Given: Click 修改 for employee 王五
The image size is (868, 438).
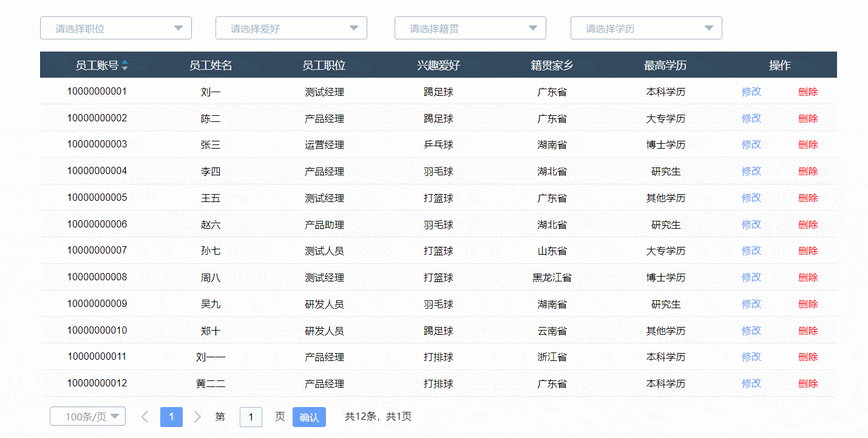Looking at the screenshot, I should pyautogui.click(x=751, y=197).
